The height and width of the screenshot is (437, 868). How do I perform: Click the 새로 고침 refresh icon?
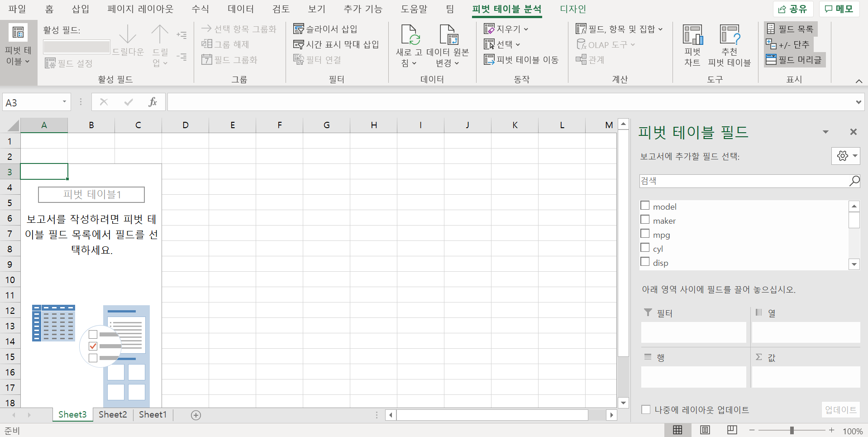410,35
